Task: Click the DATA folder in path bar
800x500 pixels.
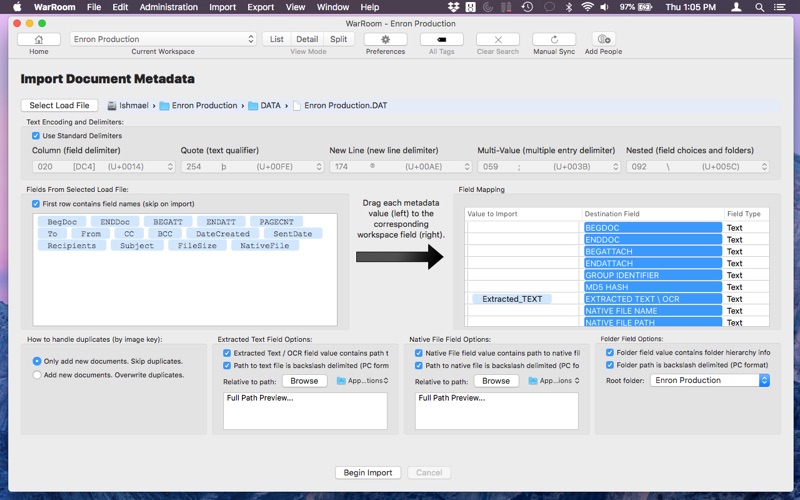Action: pos(265,106)
